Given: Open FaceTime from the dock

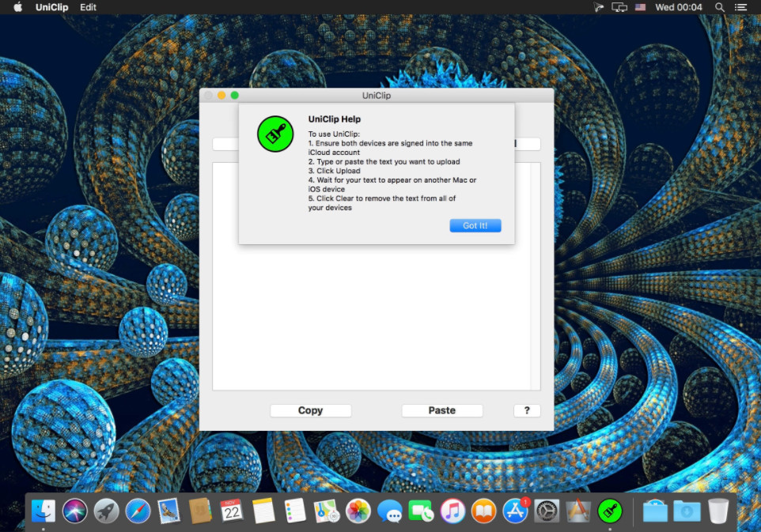Looking at the screenshot, I should click(421, 511).
